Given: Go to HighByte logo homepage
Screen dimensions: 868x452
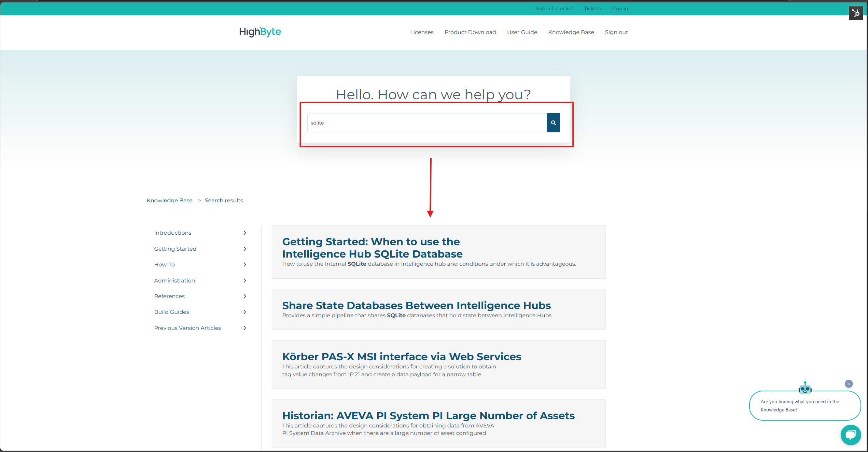Looking at the screenshot, I should coord(260,32).
